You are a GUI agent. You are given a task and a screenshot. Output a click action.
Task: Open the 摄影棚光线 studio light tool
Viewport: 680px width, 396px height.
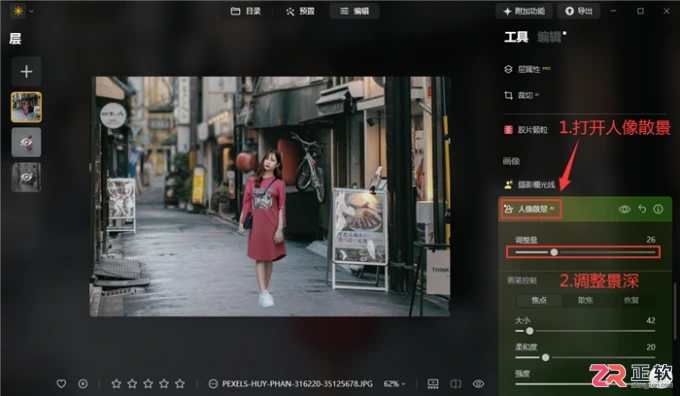click(530, 185)
